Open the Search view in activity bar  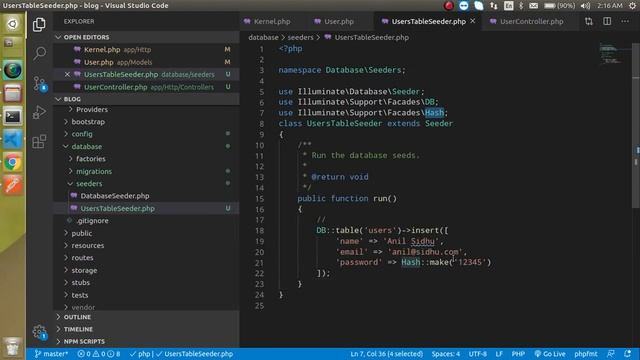coord(39,53)
